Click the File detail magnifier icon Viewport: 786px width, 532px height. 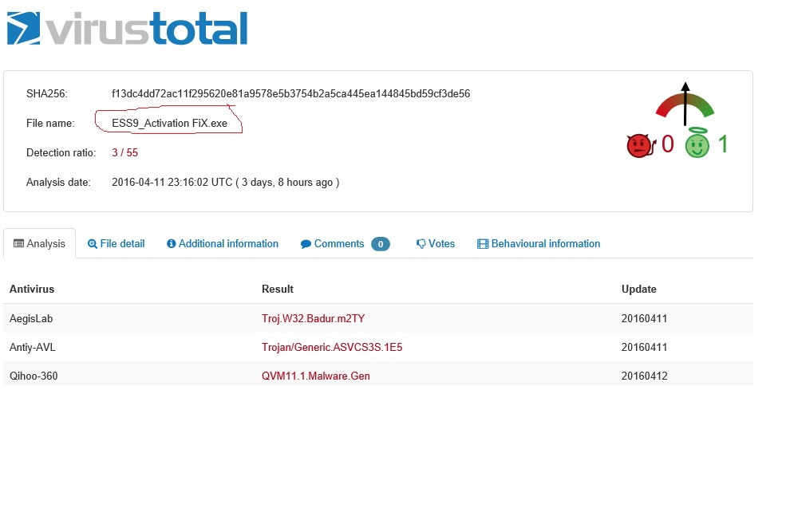click(93, 244)
